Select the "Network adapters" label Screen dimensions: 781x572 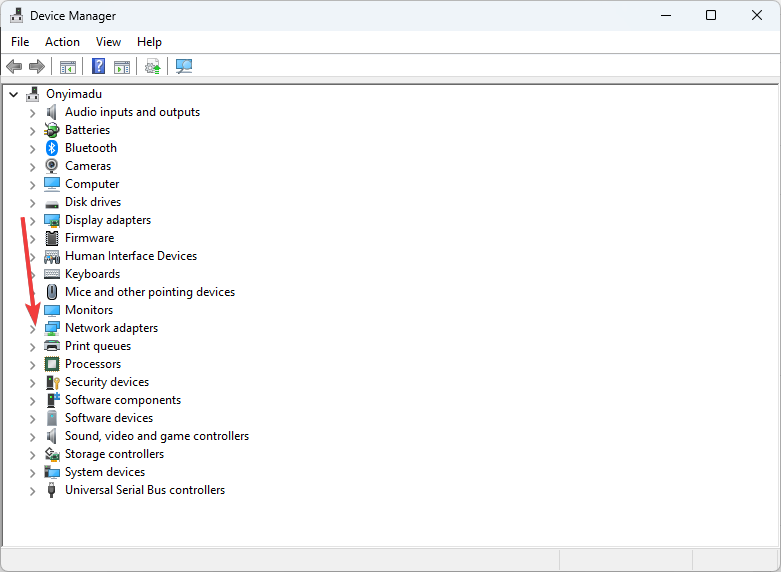(x=112, y=328)
